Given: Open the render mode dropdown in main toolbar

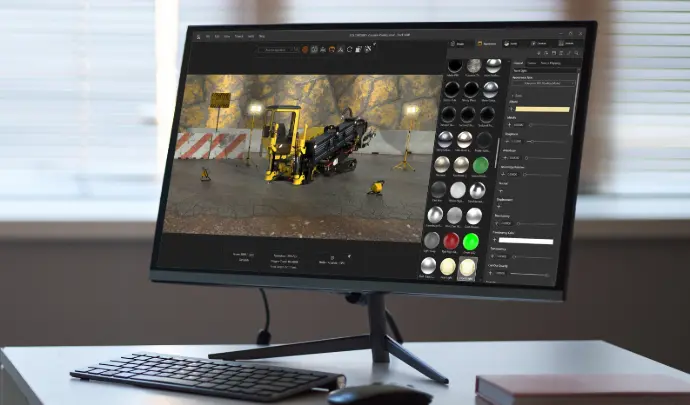Looking at the screenshot, I should pyautogui.click(x=278, y=50).
